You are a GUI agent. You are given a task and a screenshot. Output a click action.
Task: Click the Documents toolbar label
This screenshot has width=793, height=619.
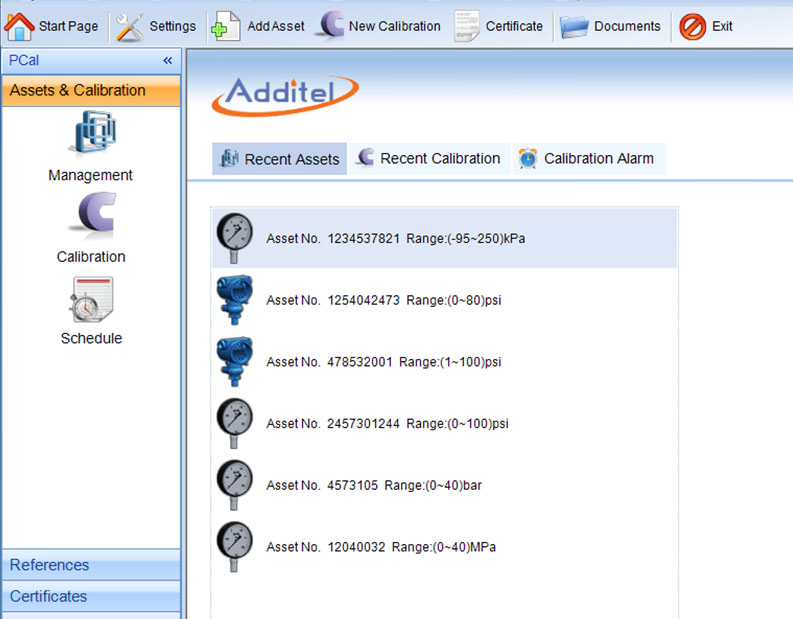click(x=627, y=26)
